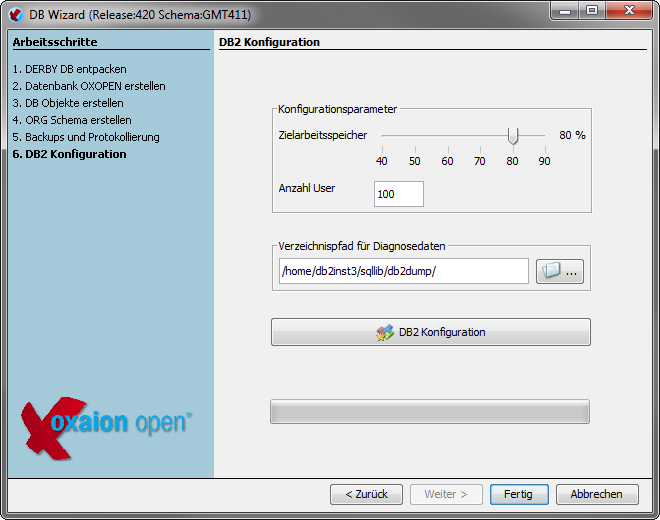The height and width of the screenshot is (520, 660).
Task: Click the slider tick label 90
Action: pyautogui.click(x=544, y=161)
